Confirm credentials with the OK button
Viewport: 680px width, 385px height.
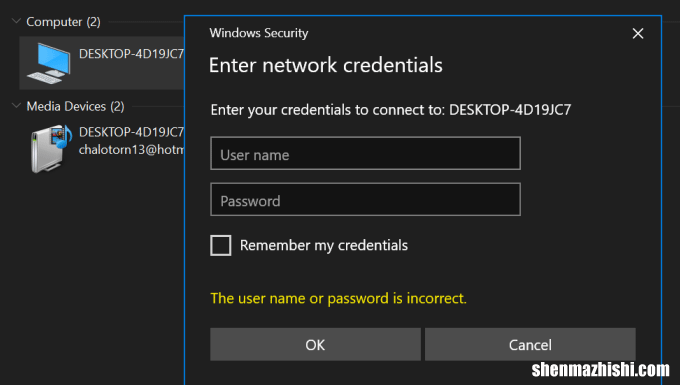[315, 344]
